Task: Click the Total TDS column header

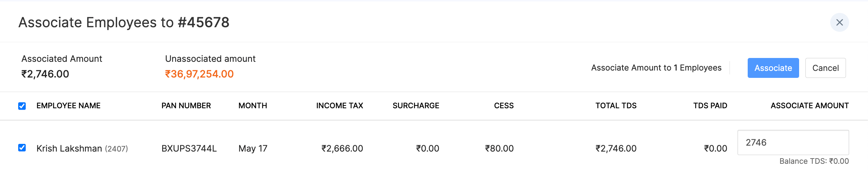Action: point(616,106)
